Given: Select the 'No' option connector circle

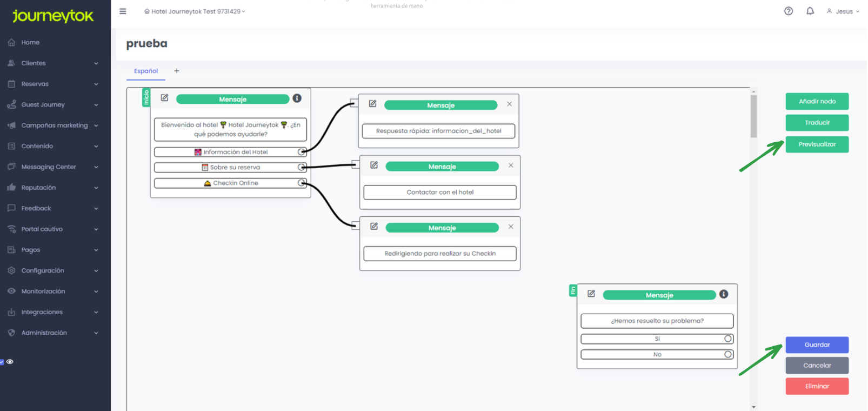Looking at the screenshot, I should coord(728,355).
